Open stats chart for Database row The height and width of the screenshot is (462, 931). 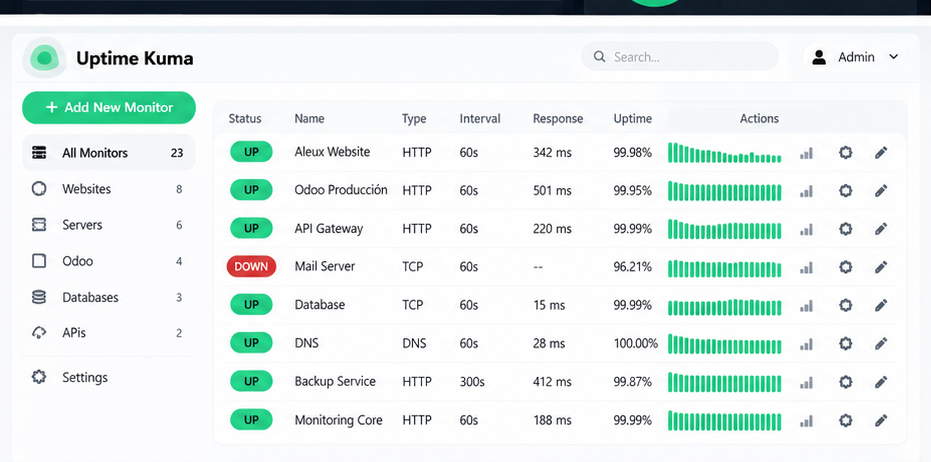coord(806,306)
